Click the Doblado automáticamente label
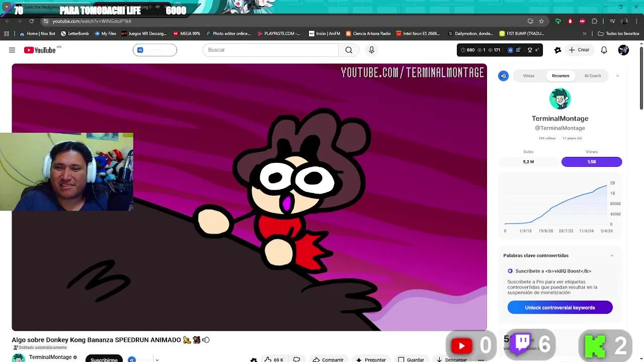 tap(40, 347)
